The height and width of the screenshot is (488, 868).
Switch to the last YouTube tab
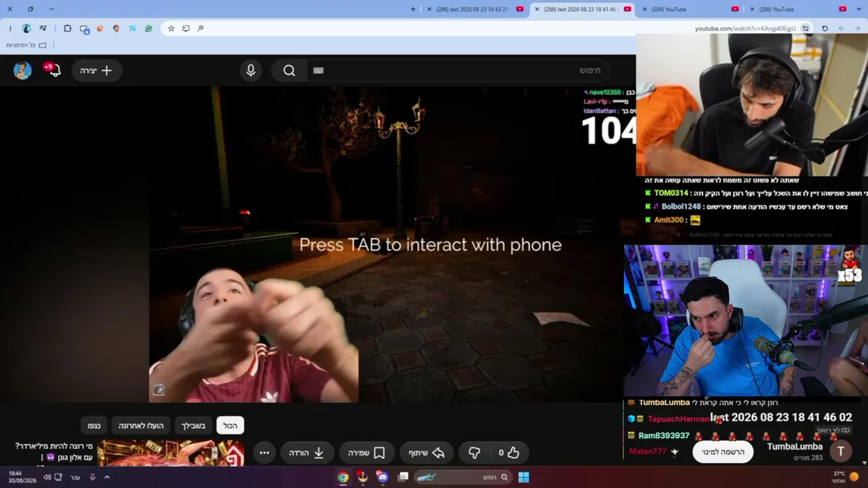(797, 9)
